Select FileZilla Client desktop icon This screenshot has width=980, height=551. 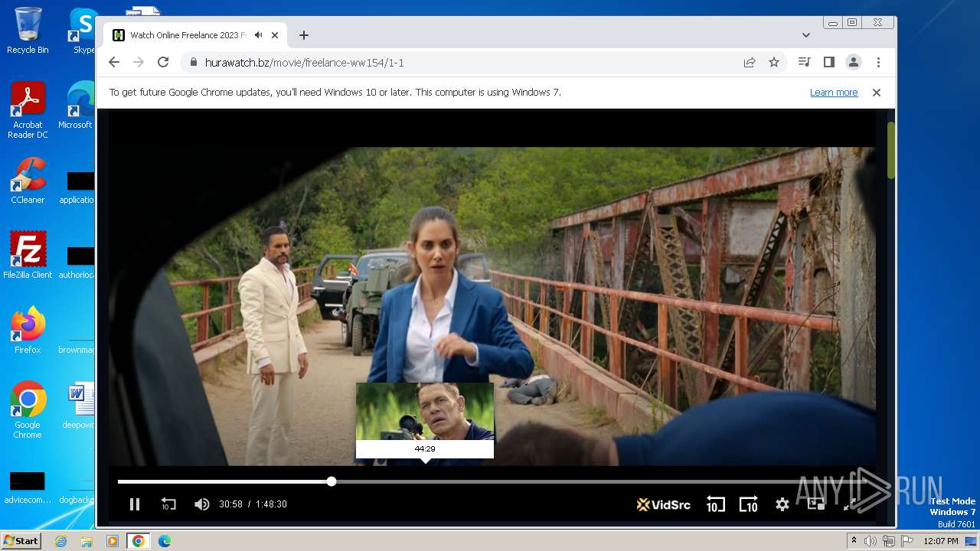(28, 255)
